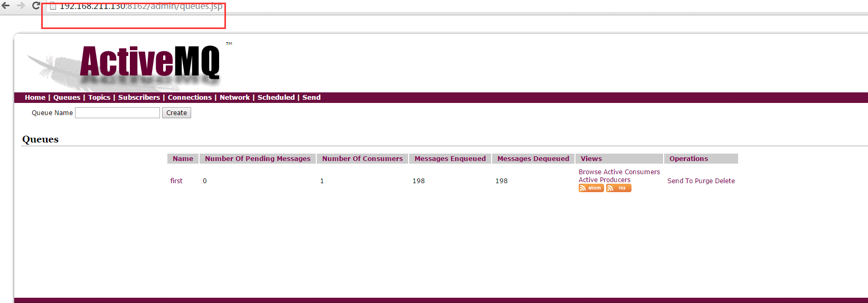The height and width of the screenshot is (303, 868).
Task: Open the Send menu item
Action: [312, 98]
